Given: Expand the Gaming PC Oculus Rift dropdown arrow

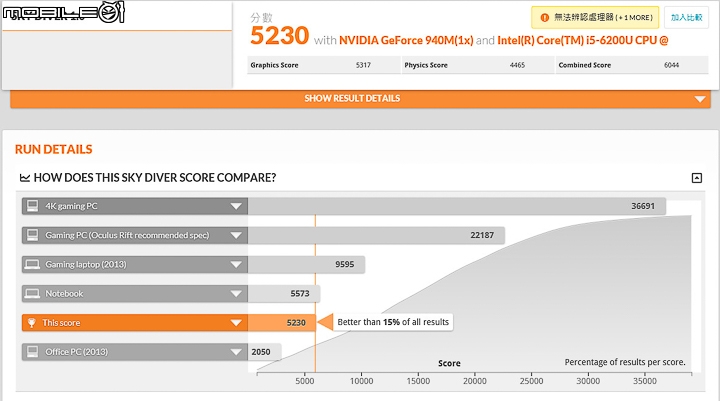Looking at the screenshot, I should point(236,236).
